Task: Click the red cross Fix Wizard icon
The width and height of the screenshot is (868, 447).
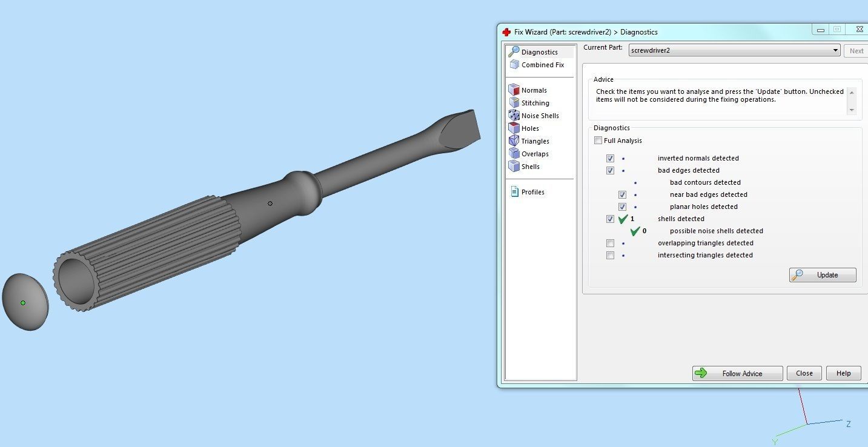Action: click(x=506, y=32)
